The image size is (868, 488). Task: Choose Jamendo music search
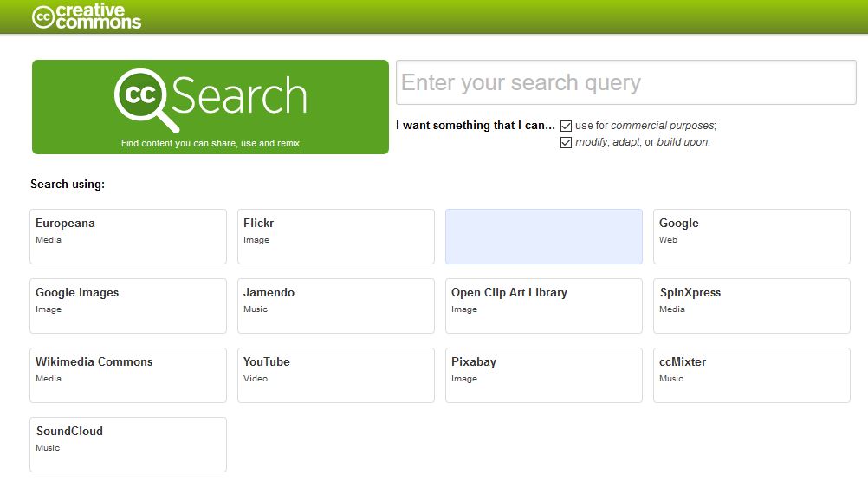[336, 305]
